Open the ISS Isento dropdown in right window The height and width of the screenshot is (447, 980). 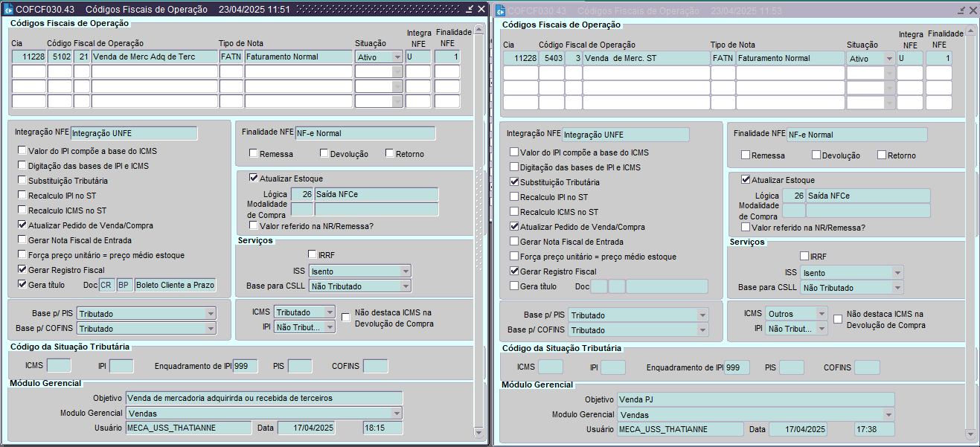click(898, 273)
